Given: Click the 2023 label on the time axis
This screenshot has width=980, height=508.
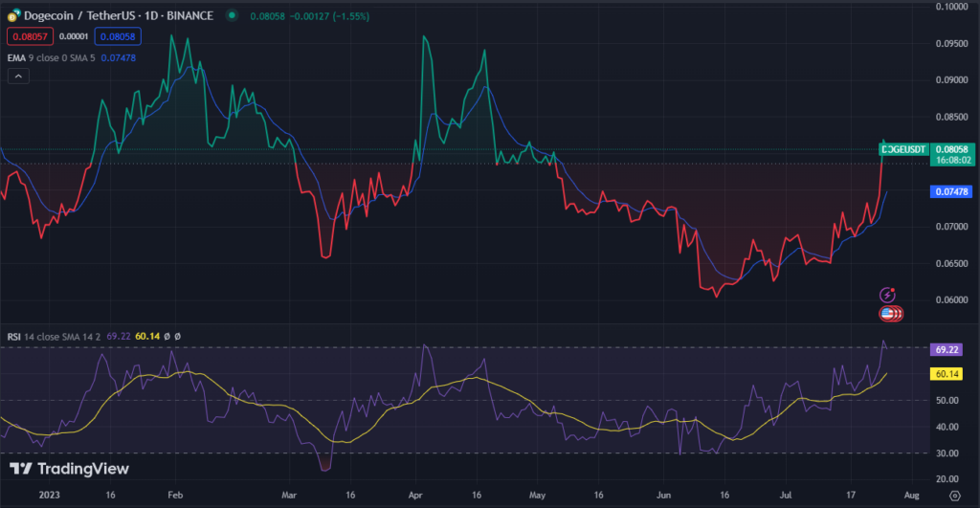Looking at the screenshot, I should [x=50, y=495].
